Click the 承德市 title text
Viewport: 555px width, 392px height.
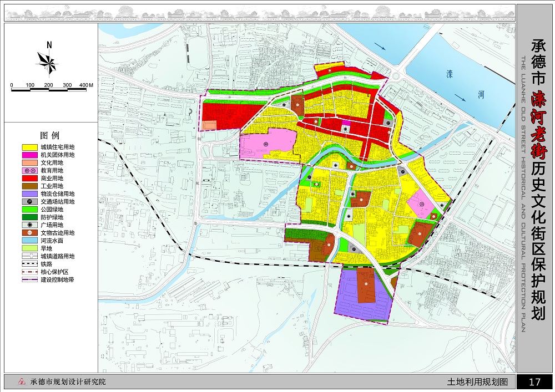(538, 62)
